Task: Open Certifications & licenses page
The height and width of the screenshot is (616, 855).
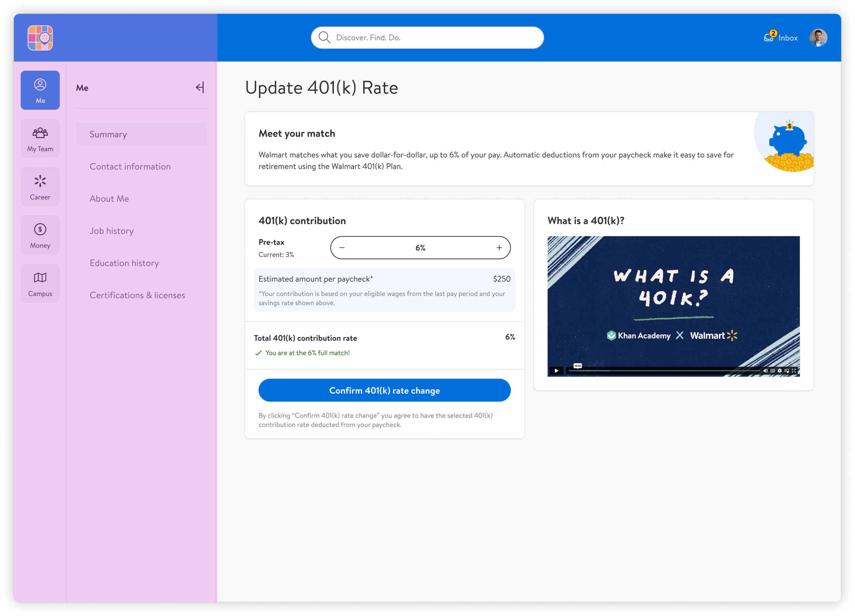Action: tap(137, 295)
